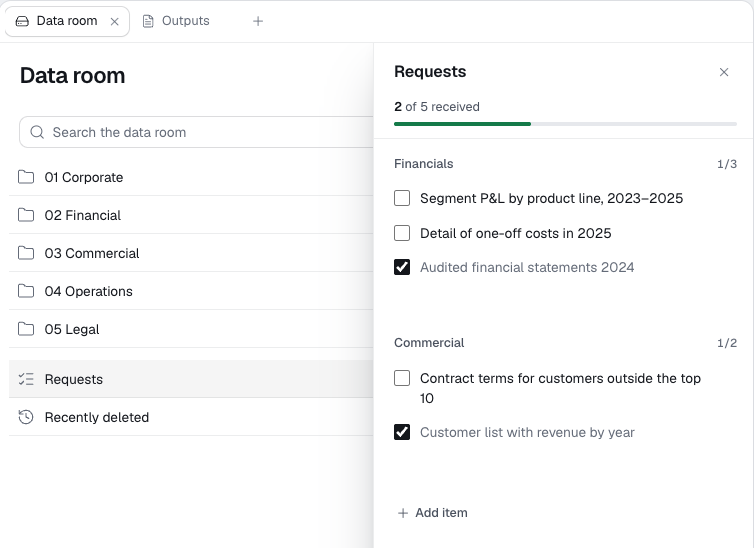Click 'Audited financial statements 2024' text
The height and width of the screenshot is (548, 754).
(527, 267)
